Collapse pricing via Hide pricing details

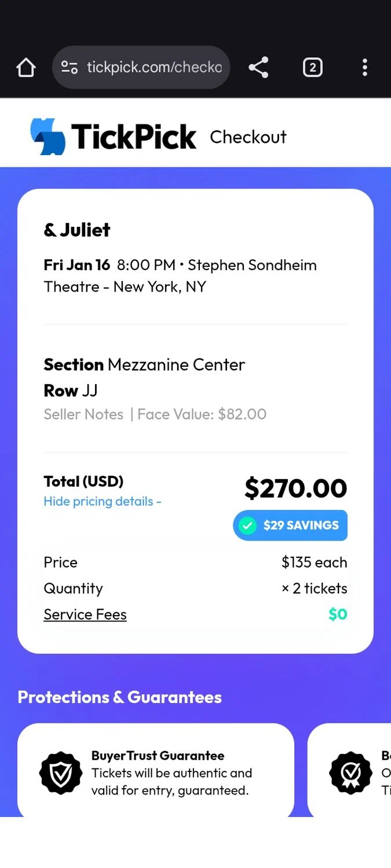pos(103,501)
